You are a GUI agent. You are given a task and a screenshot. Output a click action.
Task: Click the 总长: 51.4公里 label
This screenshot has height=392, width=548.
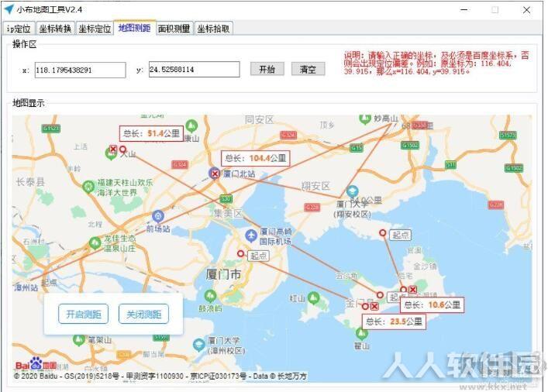(151, 133)
